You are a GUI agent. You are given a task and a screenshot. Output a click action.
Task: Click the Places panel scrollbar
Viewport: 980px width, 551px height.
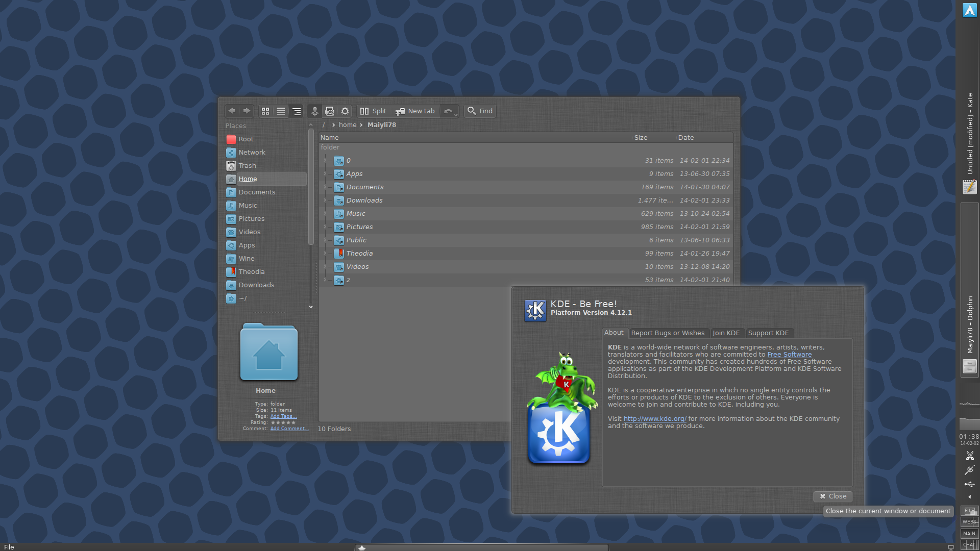coord(311,187)
